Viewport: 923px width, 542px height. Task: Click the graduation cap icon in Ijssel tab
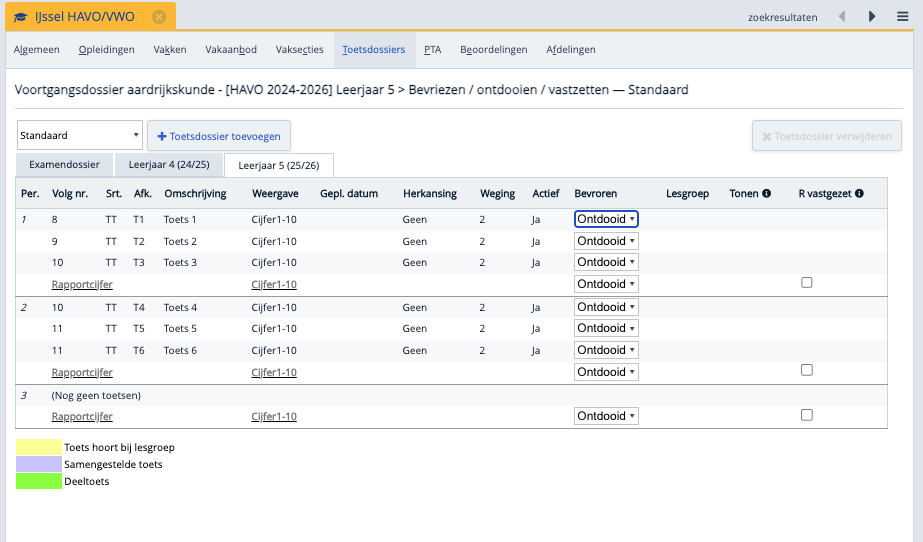click(x=21, y=17)
